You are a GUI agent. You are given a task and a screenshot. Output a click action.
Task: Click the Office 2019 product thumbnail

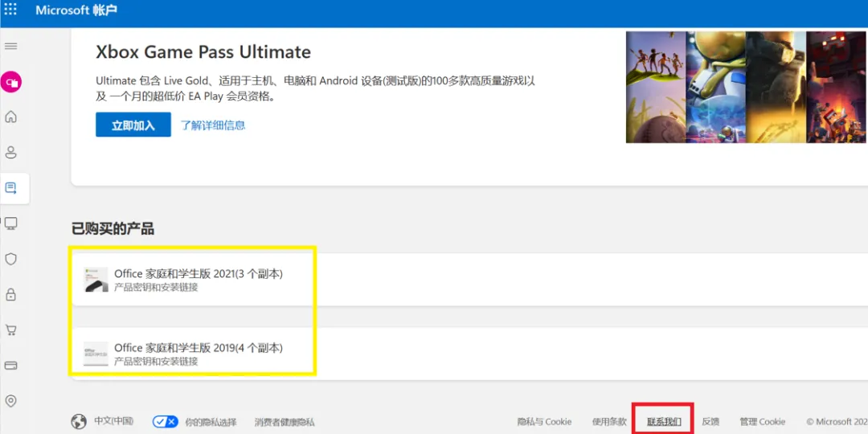point(95,354)
